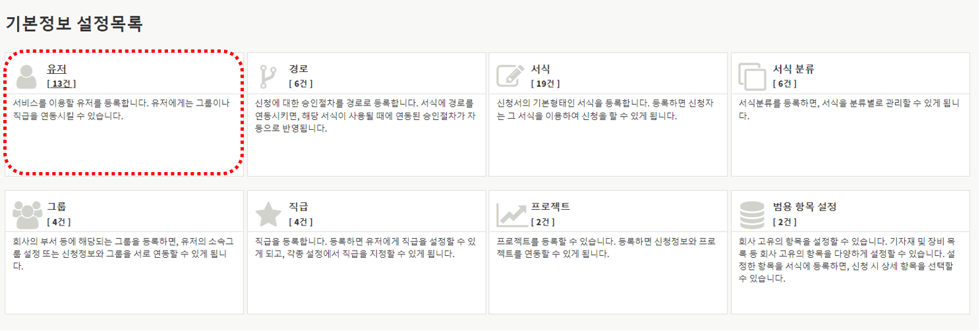Viewport: 980px width, 331px height.
Task: Click the 경로 branch route icon
Action: pos(268,76)
